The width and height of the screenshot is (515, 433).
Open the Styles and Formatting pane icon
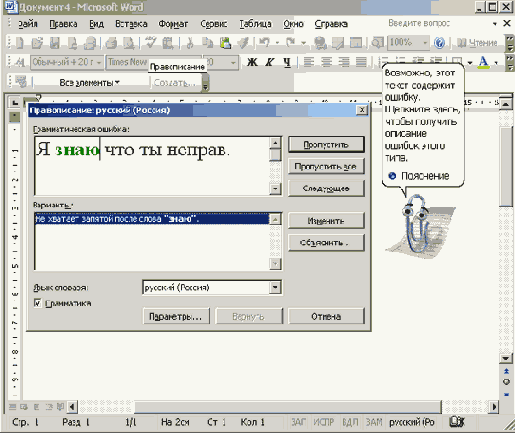tap(20, 62)
